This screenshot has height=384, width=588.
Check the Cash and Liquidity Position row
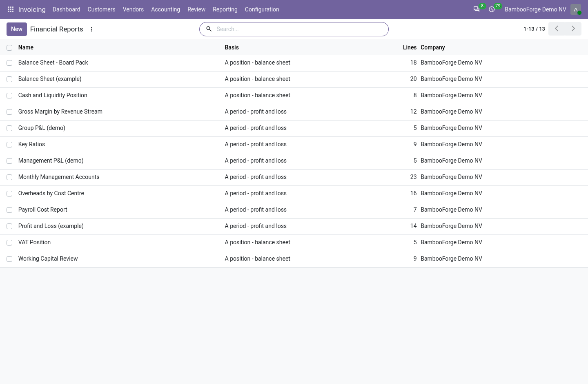[9, 96]
